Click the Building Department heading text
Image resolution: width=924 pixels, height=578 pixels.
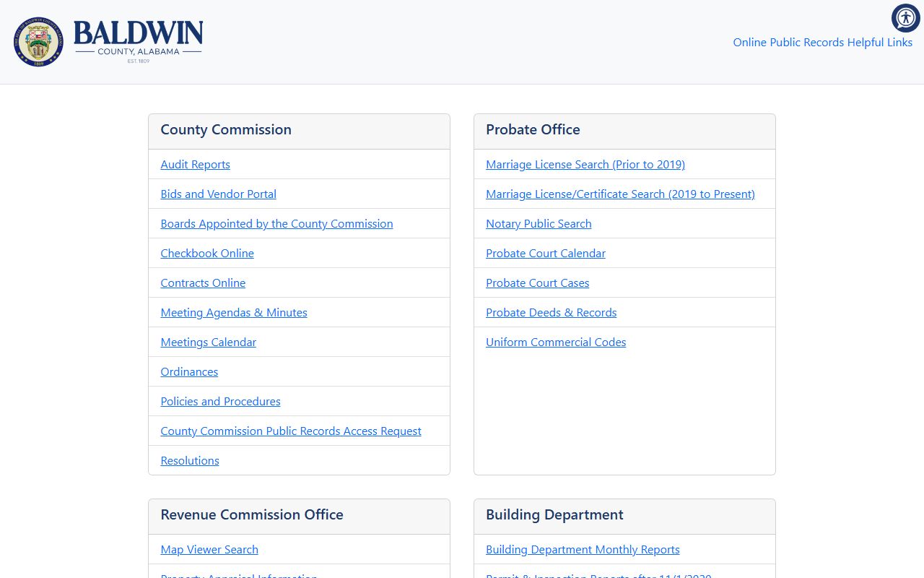(x=554, y=515)
